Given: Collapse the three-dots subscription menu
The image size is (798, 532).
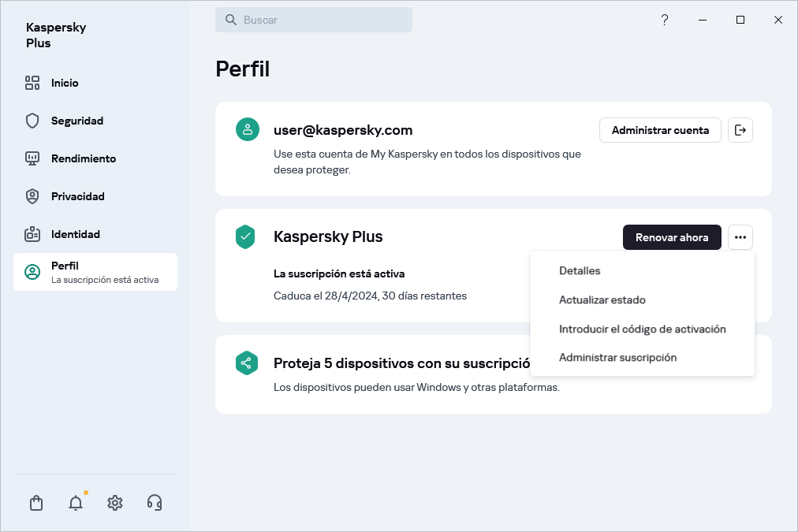Looking at the screenshot, I should pyautogui.click(x=740, y=237).
